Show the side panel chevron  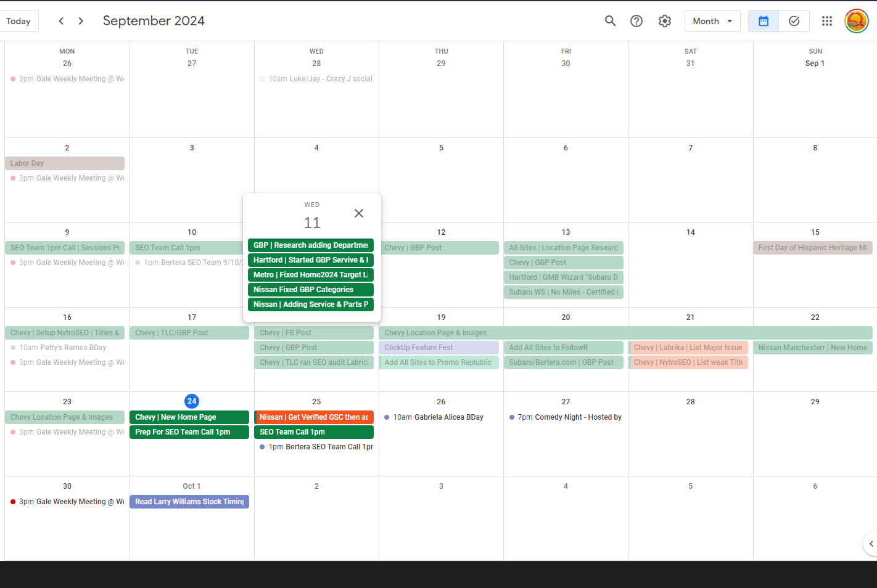[870, 544]
